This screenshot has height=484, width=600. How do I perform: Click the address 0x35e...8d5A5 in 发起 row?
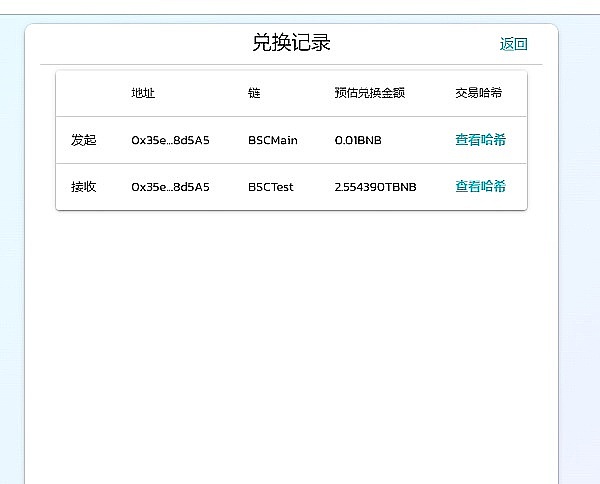point(170,140)
